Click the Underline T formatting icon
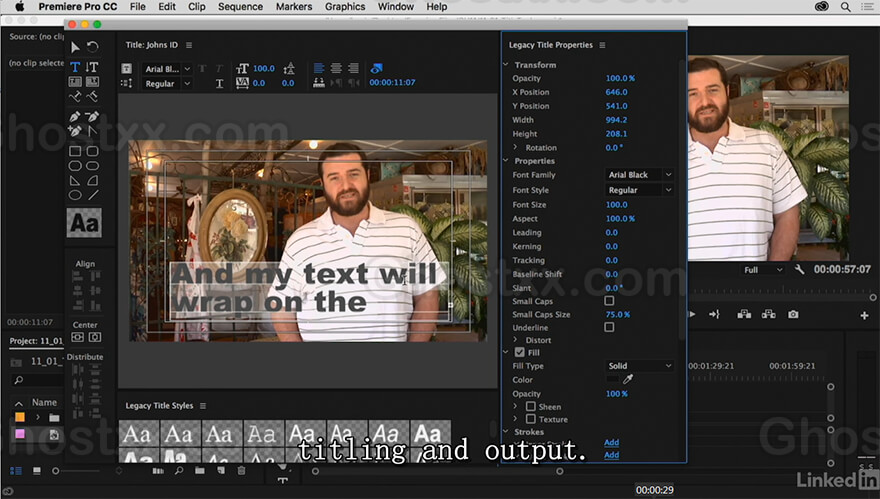The width and height of the screenshot is (880, 499). (219, 84)
